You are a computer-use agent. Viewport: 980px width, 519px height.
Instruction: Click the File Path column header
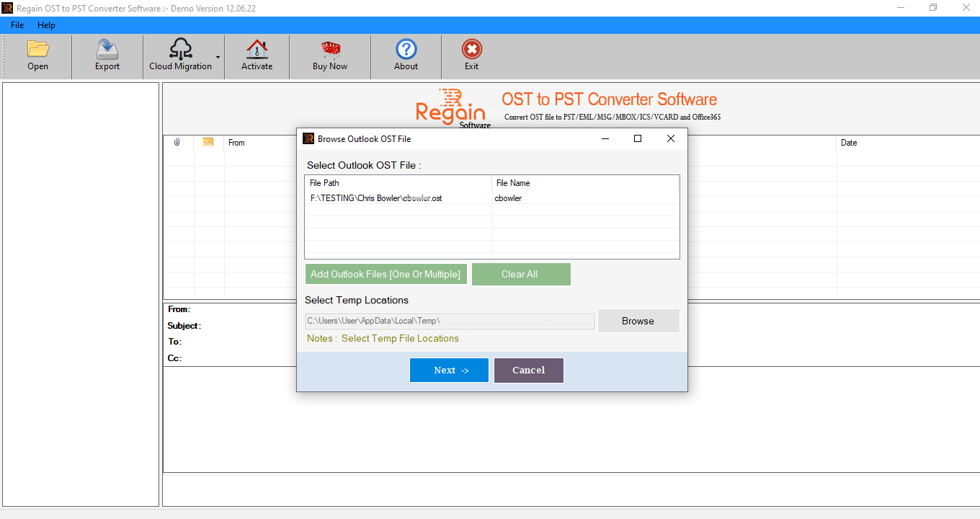coord(398,183)
